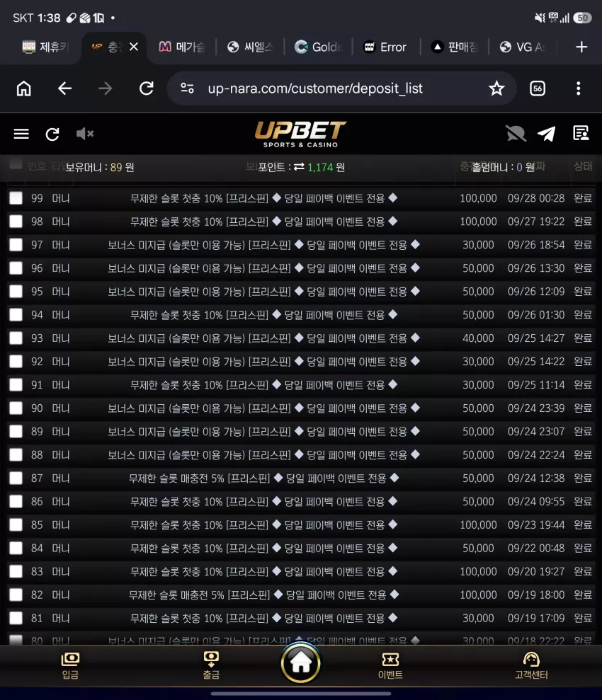Reload the page with browser refresh button
Viewport: 602px width, 700px height.
tap(147, 88)
